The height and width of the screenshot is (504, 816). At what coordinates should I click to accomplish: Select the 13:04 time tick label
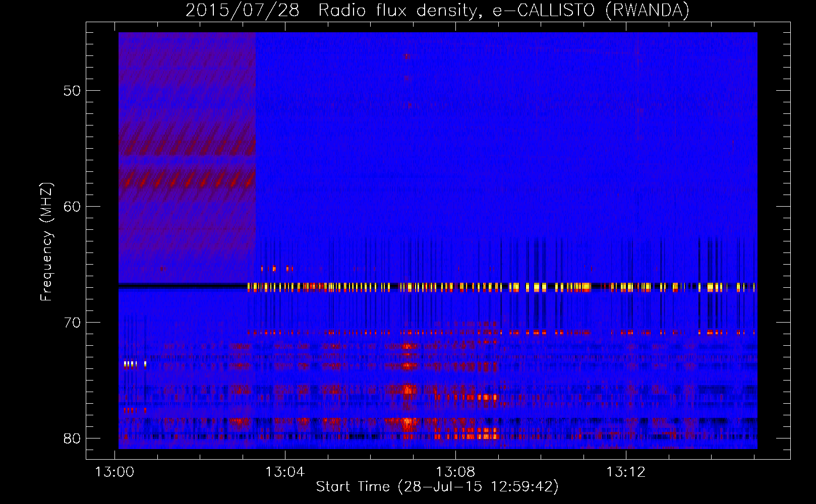tap(285, 472)
